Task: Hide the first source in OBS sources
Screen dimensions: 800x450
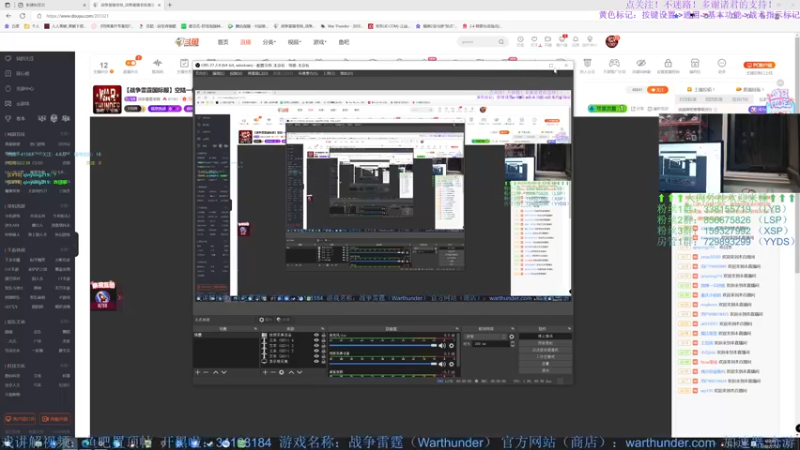Action: click(x=316, y=335)
